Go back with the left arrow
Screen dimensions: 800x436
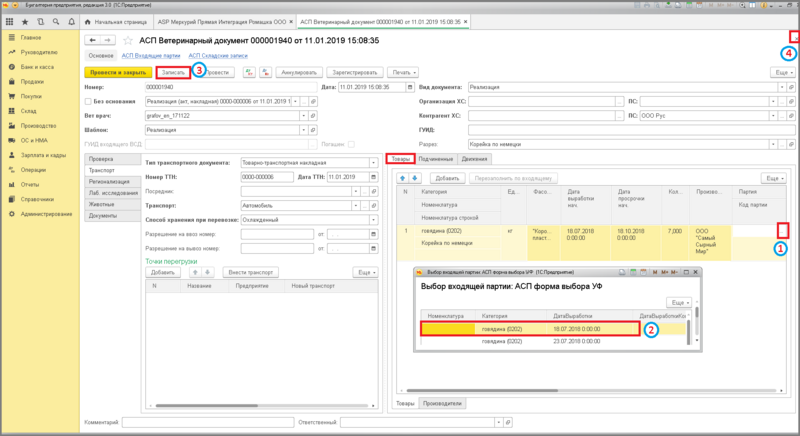(x=92, y=40)
